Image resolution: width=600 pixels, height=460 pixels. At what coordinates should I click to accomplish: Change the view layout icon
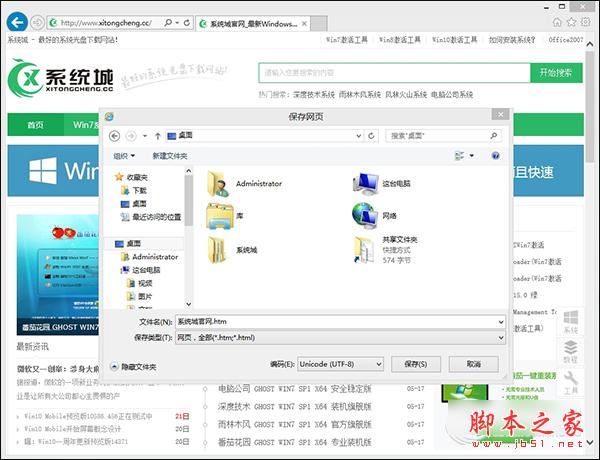pos(459,155)
